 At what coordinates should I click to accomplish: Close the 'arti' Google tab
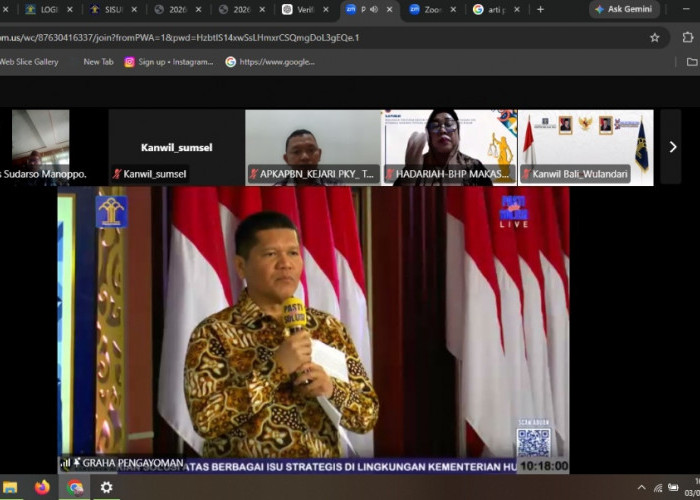pos(517,9)
